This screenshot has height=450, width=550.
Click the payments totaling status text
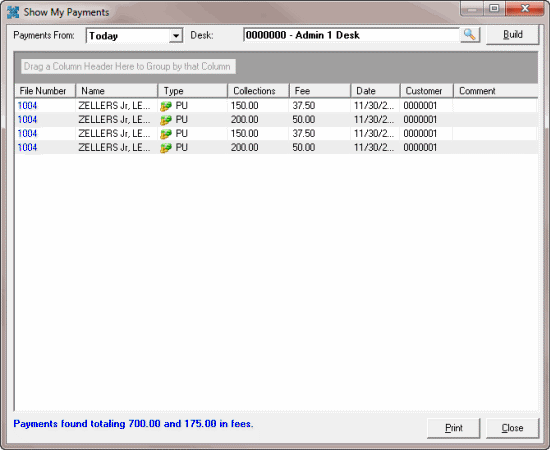[133, 424]
